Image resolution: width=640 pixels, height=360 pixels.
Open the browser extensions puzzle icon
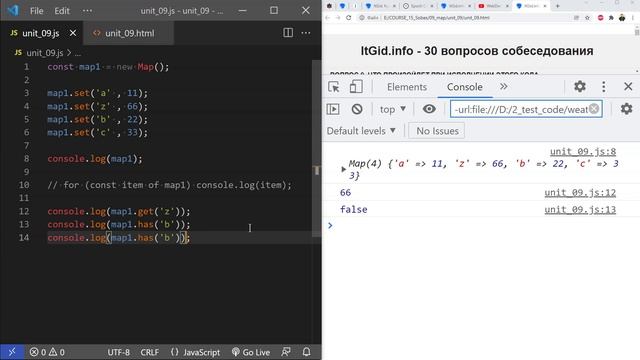(x=611, y=18)
